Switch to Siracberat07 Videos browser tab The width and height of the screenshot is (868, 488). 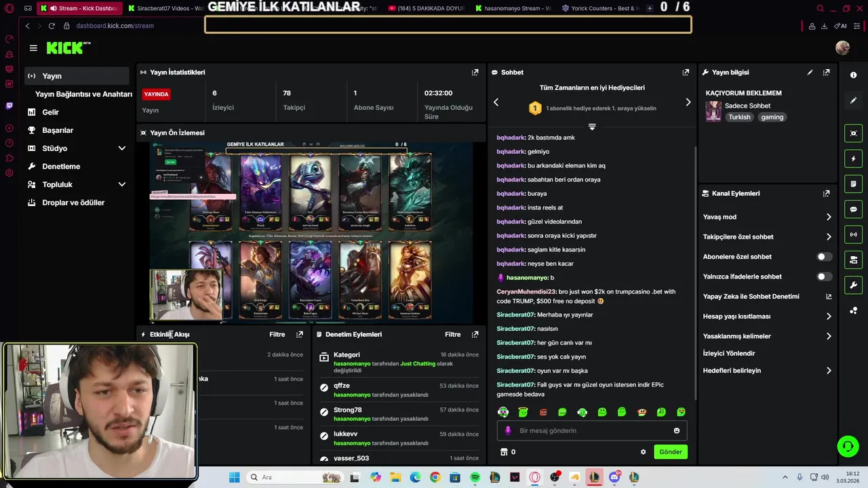click(165, 8)
